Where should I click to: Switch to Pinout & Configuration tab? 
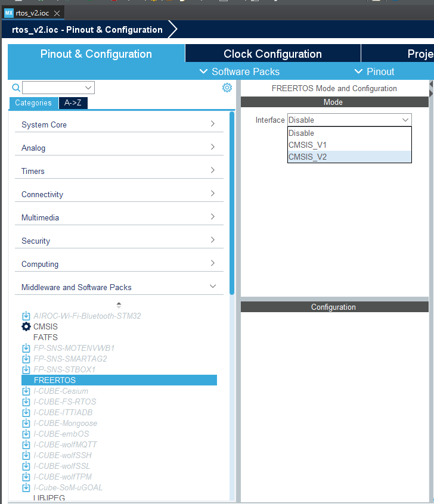(96, 54)
